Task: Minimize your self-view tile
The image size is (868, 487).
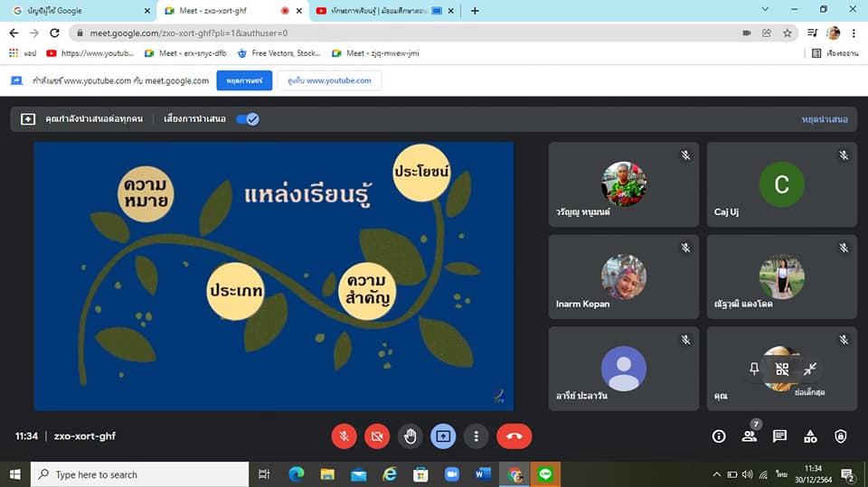Action: click(x=810, y=369)
